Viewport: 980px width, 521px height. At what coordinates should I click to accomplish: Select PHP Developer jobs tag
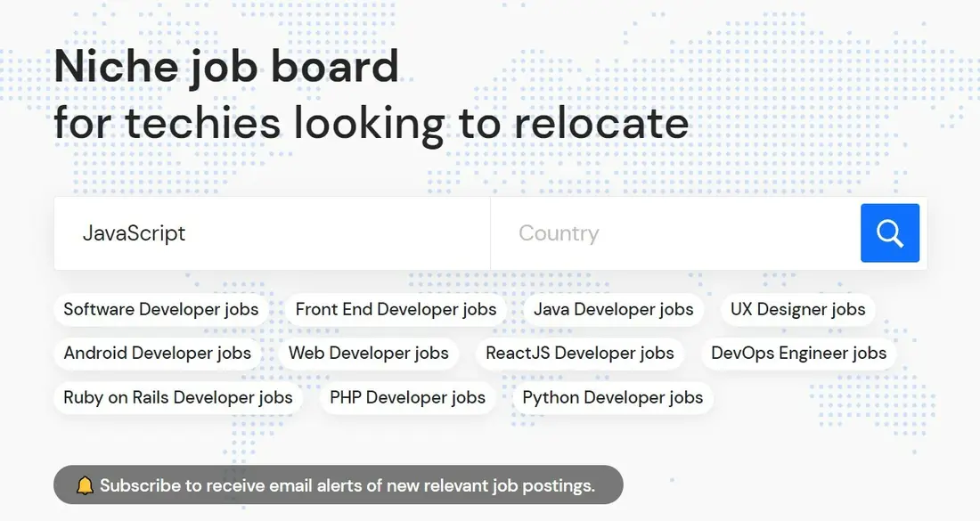point(407,397)
